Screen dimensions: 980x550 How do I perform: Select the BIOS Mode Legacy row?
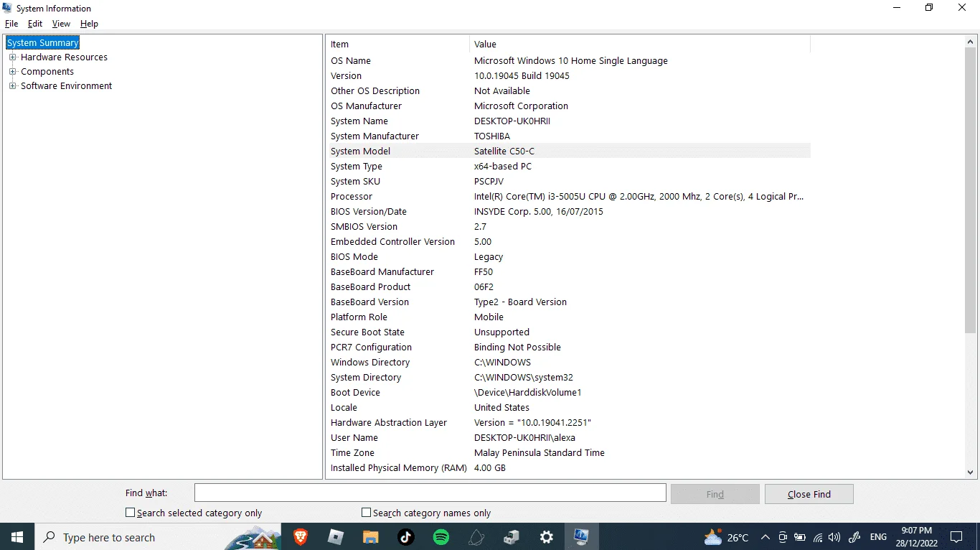click(568, 257)
